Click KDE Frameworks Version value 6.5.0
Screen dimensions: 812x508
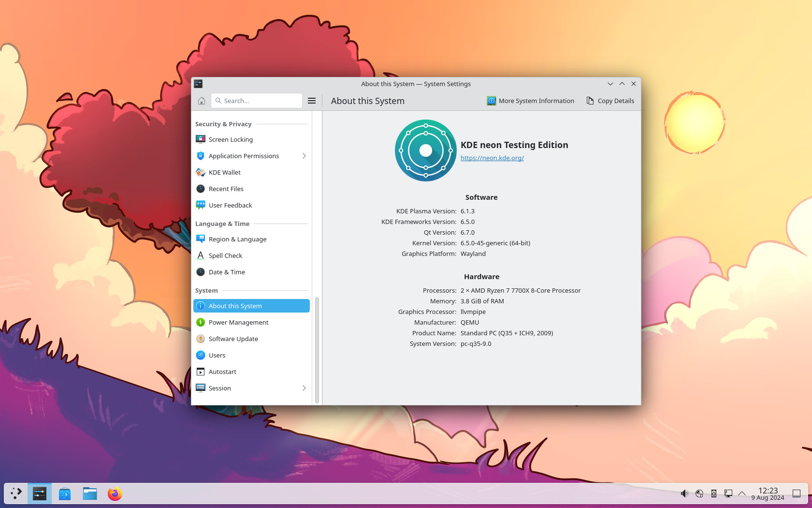[x=467, y=222]
